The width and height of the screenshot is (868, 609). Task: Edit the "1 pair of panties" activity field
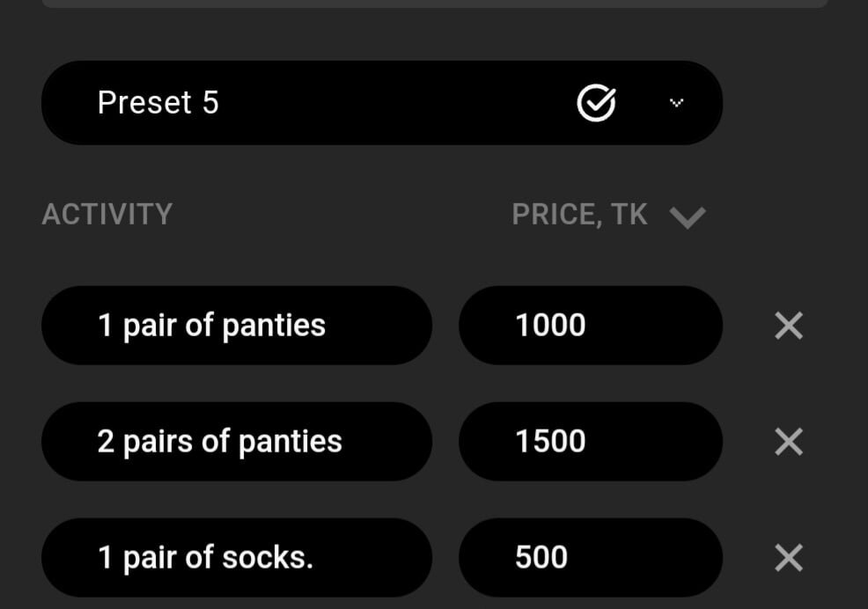[x=236, y=326]
